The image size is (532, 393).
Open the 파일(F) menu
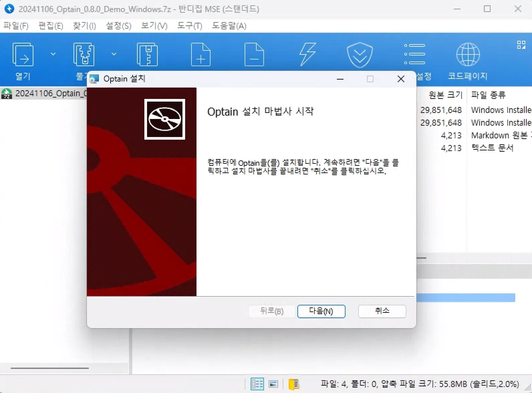pos(16,26)
